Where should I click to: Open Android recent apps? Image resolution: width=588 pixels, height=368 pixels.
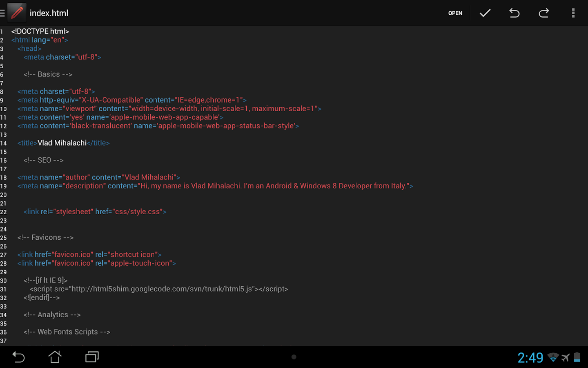point(92,357)
